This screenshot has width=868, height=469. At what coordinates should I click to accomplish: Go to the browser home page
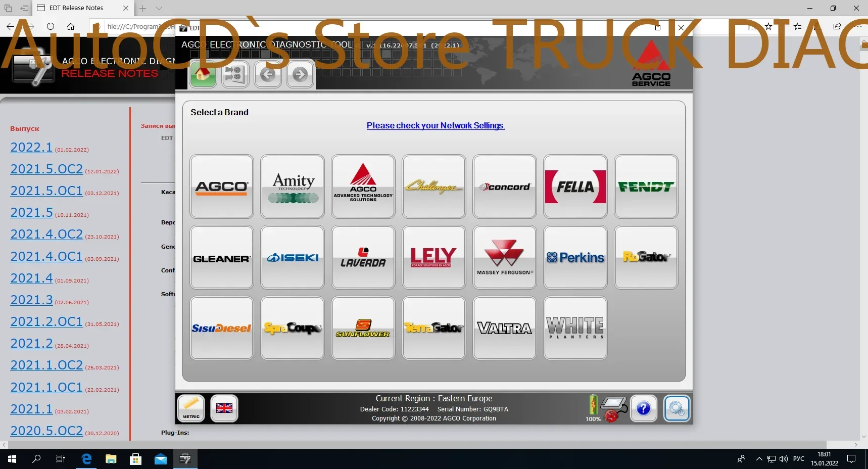pos(71,26)
